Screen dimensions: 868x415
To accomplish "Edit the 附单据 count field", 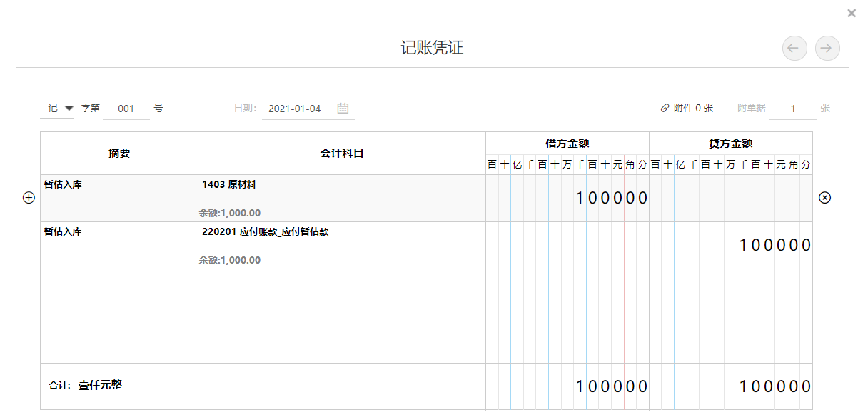I will (x=793, y=109).
